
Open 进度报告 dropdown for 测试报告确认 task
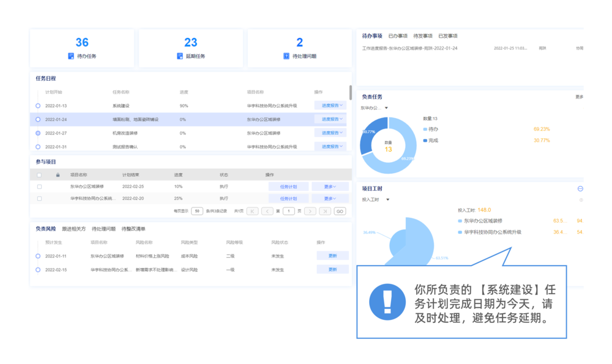tap(330, 146)
